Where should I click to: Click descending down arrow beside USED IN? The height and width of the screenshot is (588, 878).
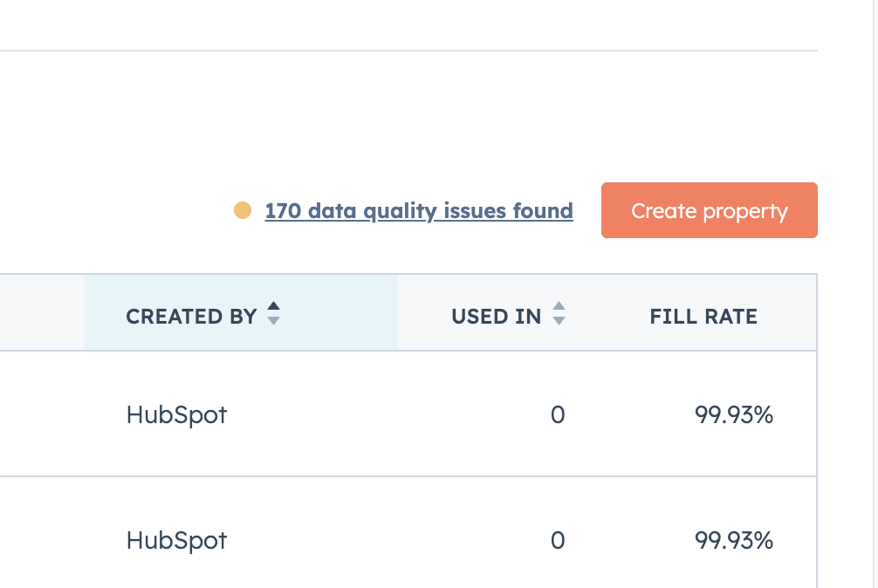(559, 322)
